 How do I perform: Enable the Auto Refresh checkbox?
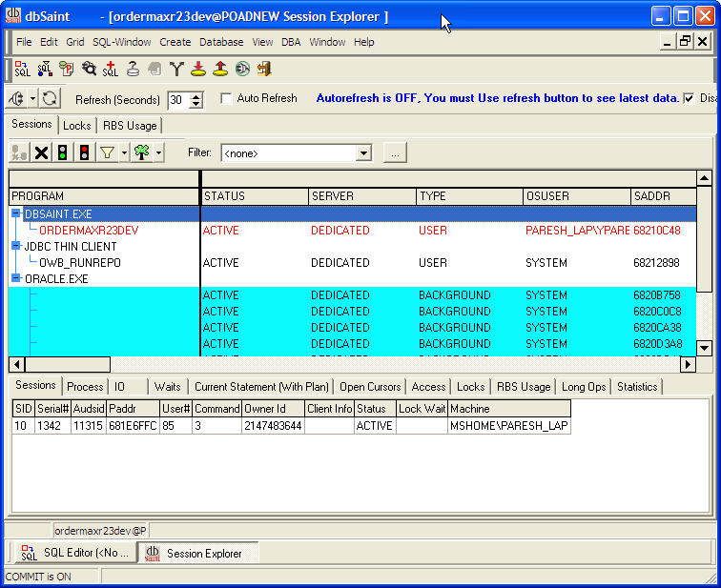click(226, 99)
